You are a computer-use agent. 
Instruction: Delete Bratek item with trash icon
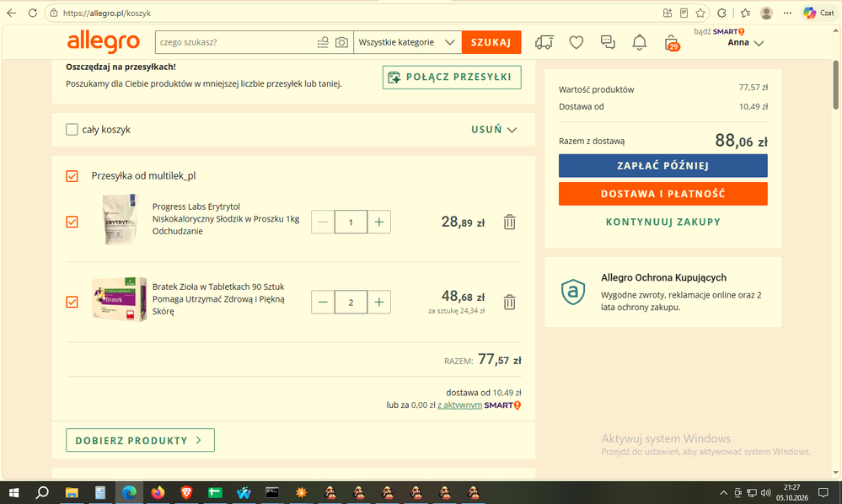point(510,303)
